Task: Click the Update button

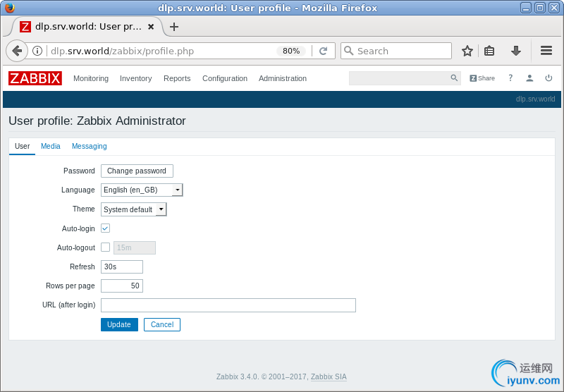Action: click(119, 325)
